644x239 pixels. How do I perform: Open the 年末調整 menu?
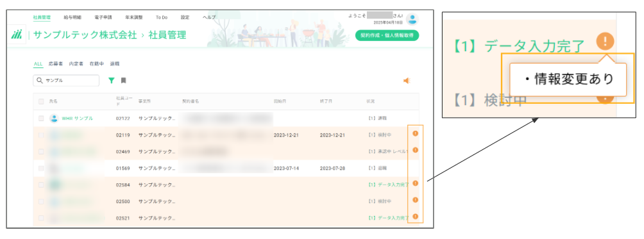[x=133, y=18]
